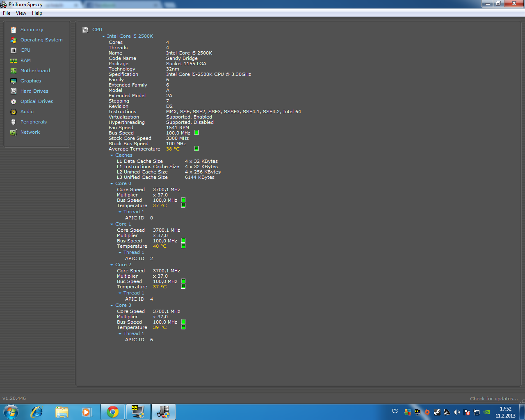Open the Action Center flag tray icon

click(x=467, y=412)
